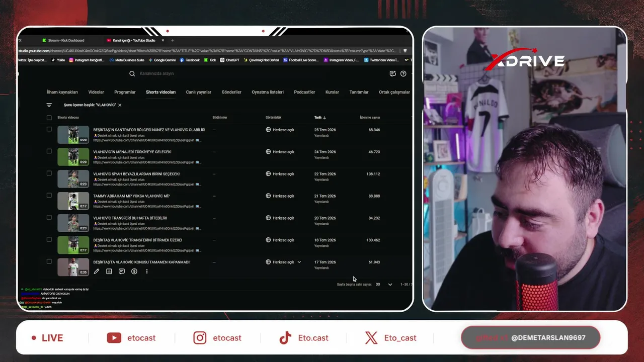
Task: Click the Kanalınızda arayın search field
Action: (156, 73)
